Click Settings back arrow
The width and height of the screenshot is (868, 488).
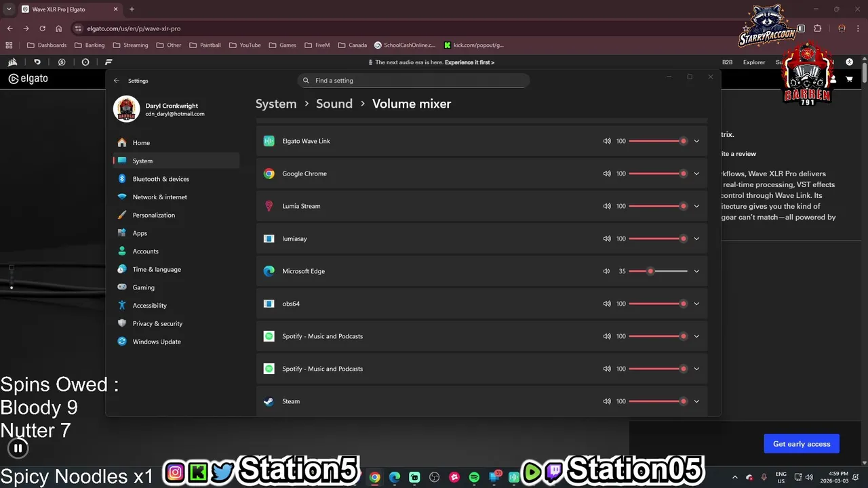click(x=117, y=81)
